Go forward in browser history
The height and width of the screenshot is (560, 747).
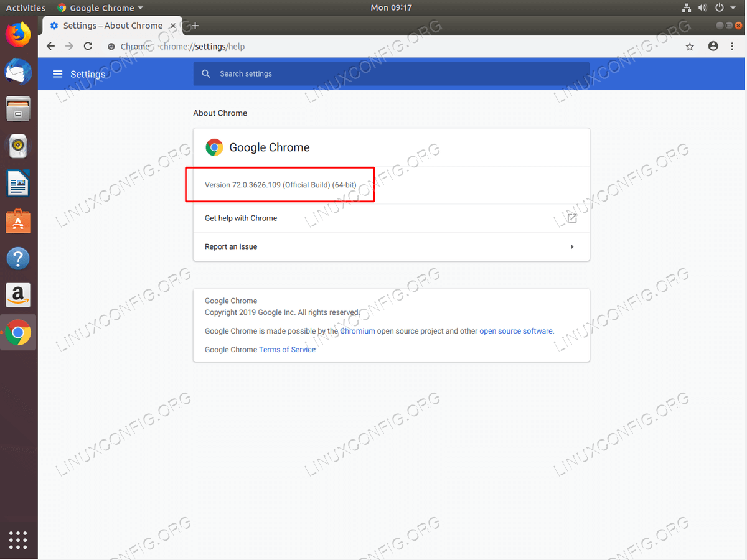coord(69,46)
